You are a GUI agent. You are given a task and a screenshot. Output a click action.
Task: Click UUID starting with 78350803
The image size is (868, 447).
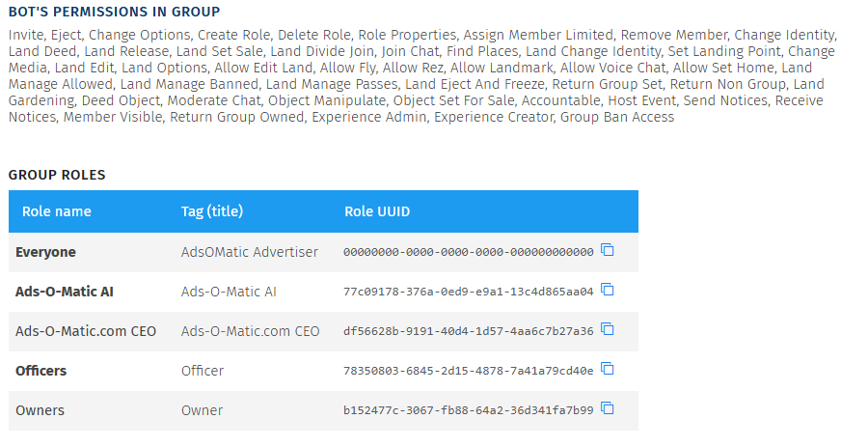click(469, 371)
